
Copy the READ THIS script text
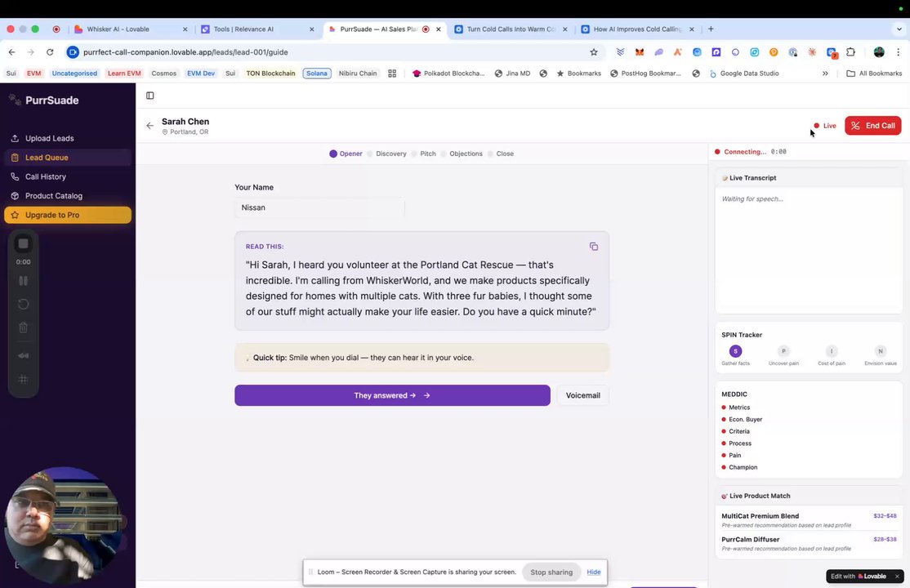point(593,247)
